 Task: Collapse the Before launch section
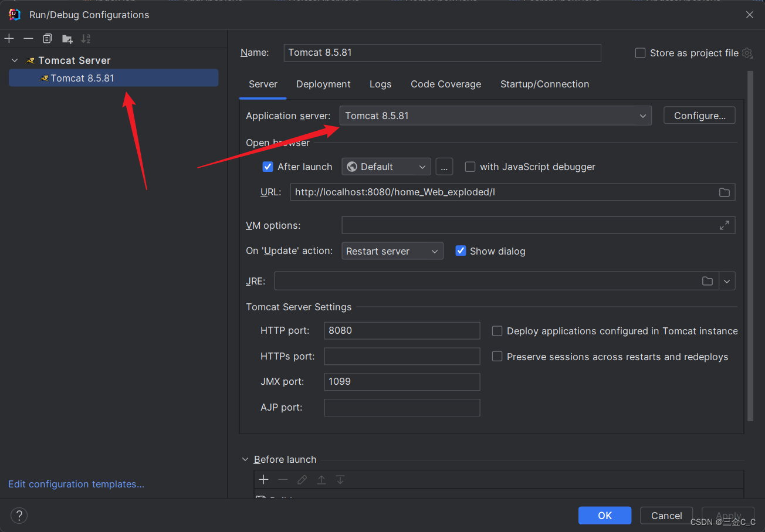coord(245,459)
